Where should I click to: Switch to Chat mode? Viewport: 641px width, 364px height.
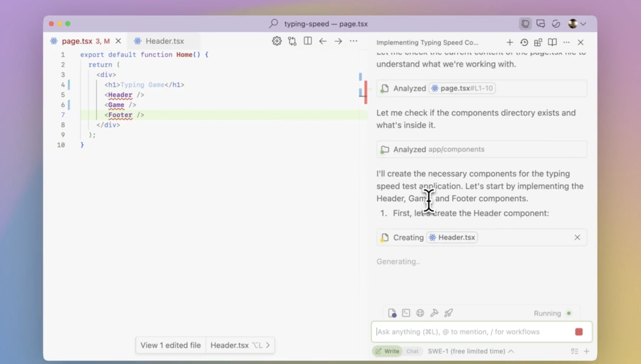412,351
